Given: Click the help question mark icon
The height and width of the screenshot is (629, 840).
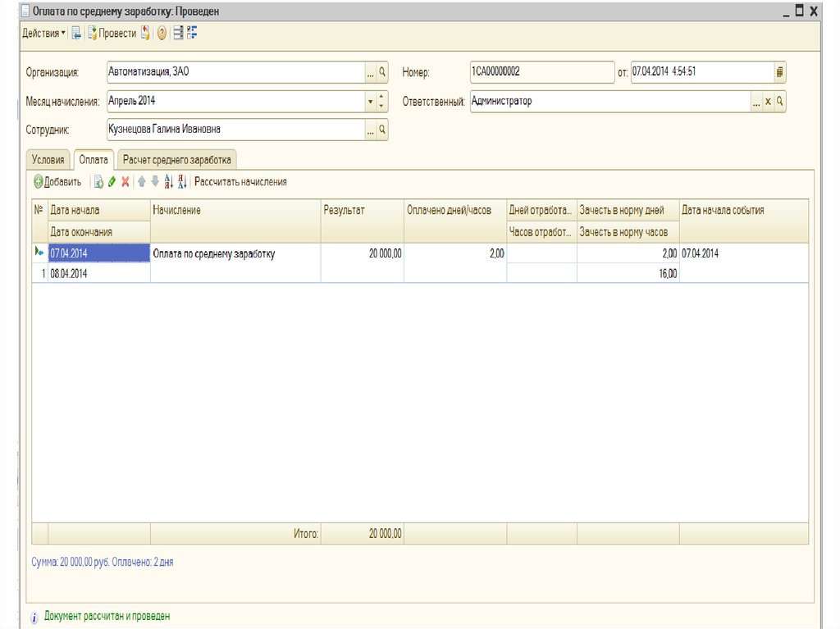Looking at the screenshot, I should [162, 34].
